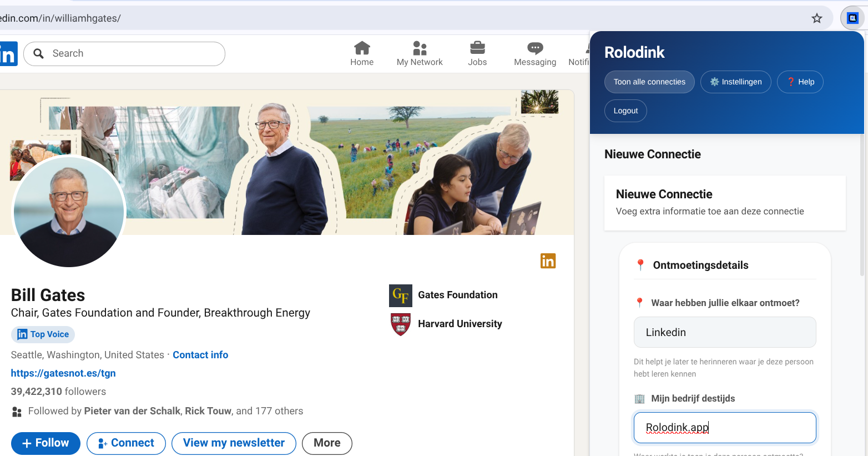Open Help in Rolodink panel
868x456 pixels.
tap(800, 82)
